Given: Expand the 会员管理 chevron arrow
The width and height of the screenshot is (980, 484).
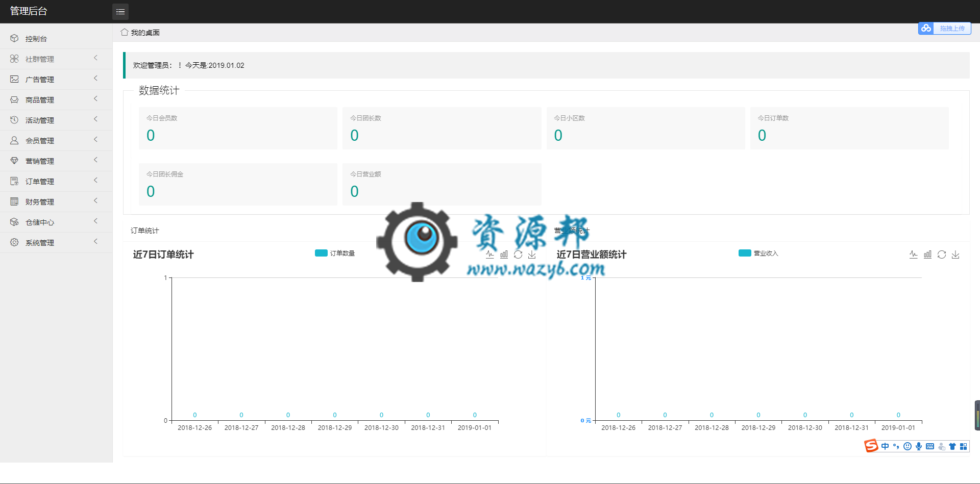Looking at the screenshot, I should point(95,140).
